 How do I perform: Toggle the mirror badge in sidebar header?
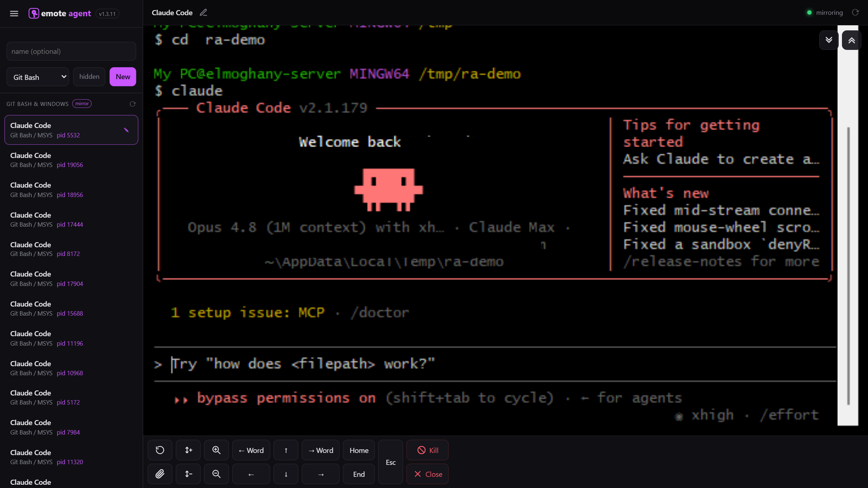pos(82,104)
